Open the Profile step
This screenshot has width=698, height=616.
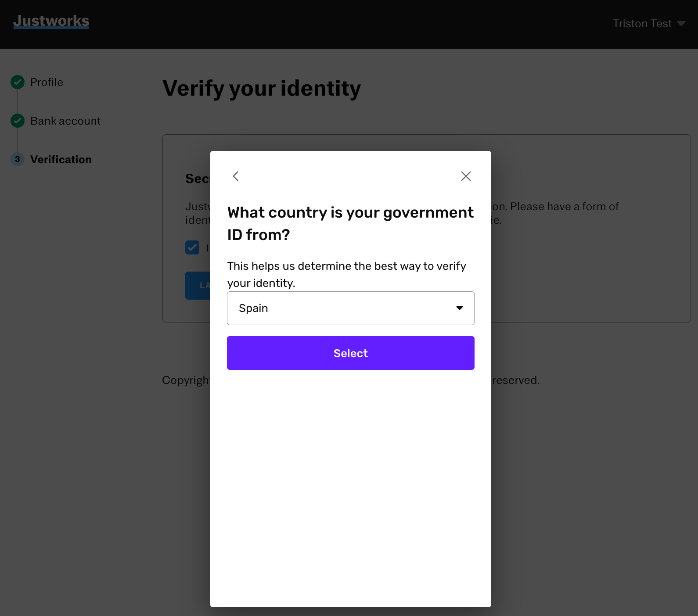point(47,82)
